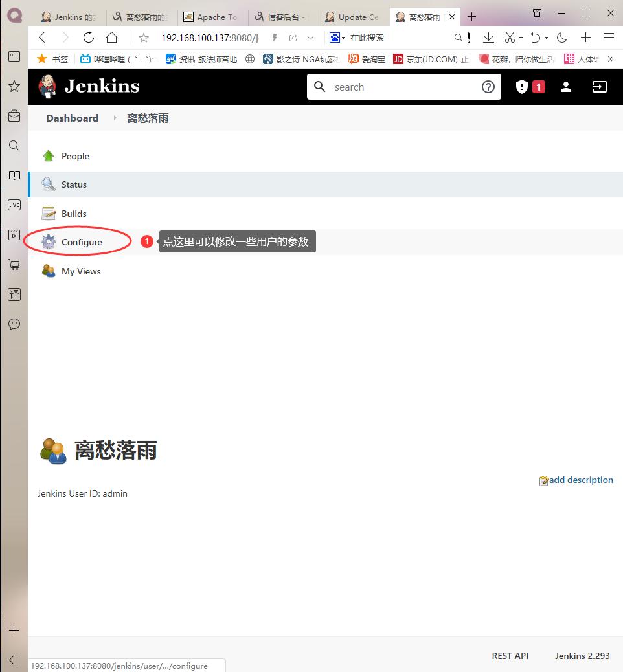The width and height of the screenshot is (623, 672).
Task: Open the 离愁落雨 breadcrumb link
Action: click(148, 118)
